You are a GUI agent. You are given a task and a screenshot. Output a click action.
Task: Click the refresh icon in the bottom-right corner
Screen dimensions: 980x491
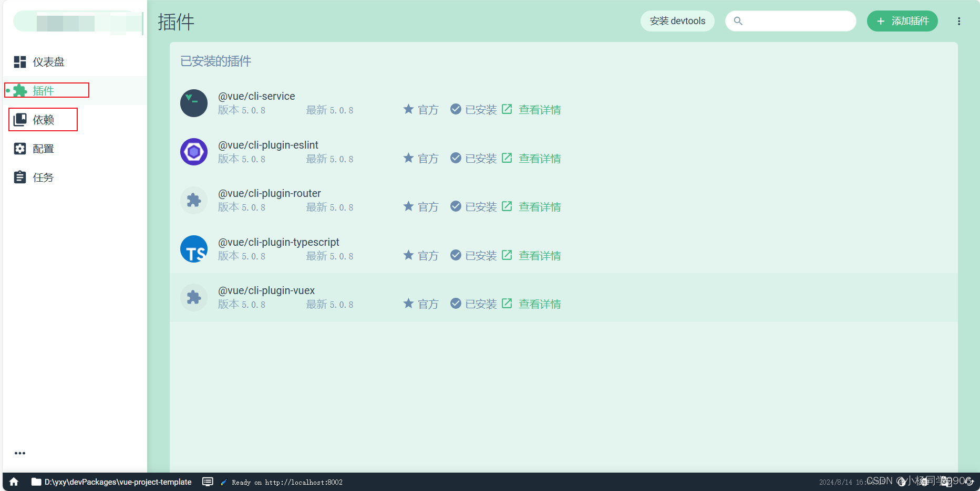click(x=968, y=482)
